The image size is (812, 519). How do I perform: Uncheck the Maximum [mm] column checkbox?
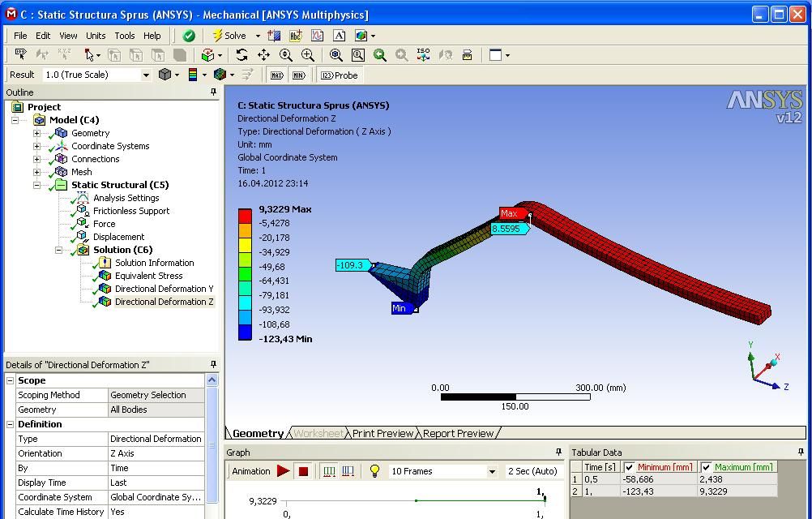(x=706, y=467)
